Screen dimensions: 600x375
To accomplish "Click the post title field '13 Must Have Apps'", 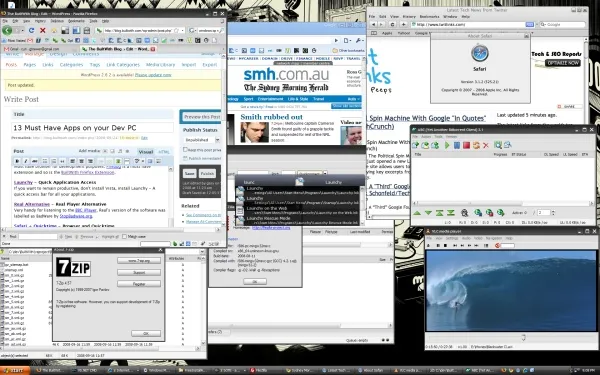I will tap(92, 128).
